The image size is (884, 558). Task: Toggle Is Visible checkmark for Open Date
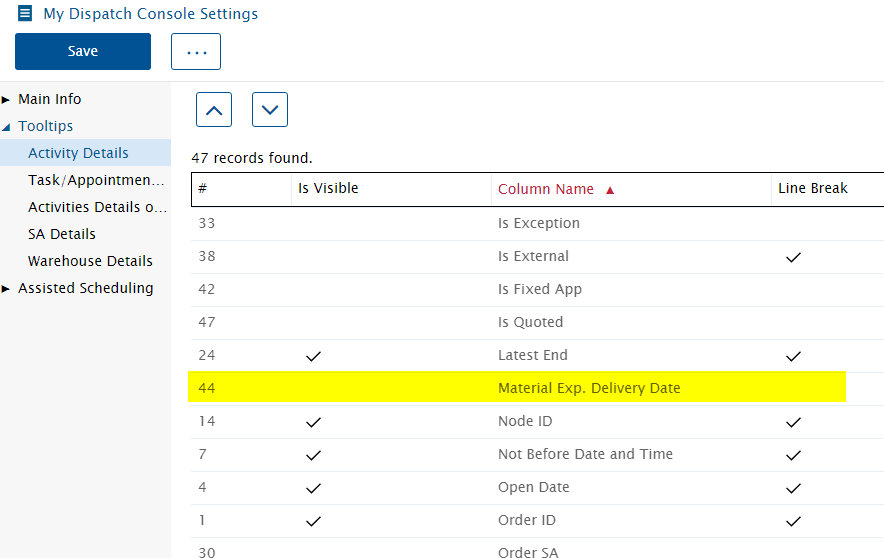tap(313, 488)
